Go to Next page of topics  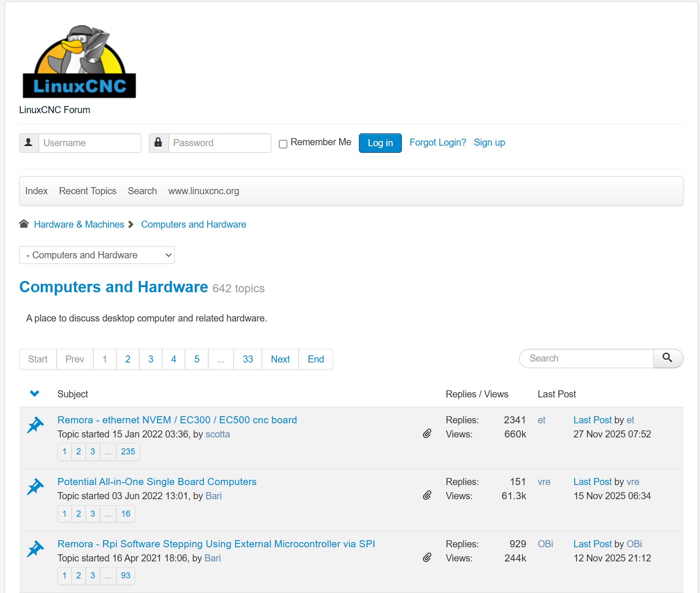tap(280, 359)
